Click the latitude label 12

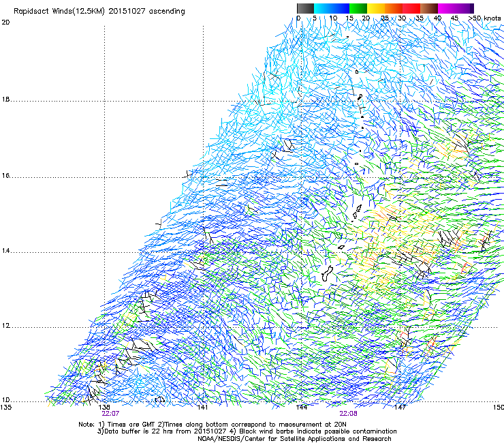pyautogui.click(x=5, y=326)
